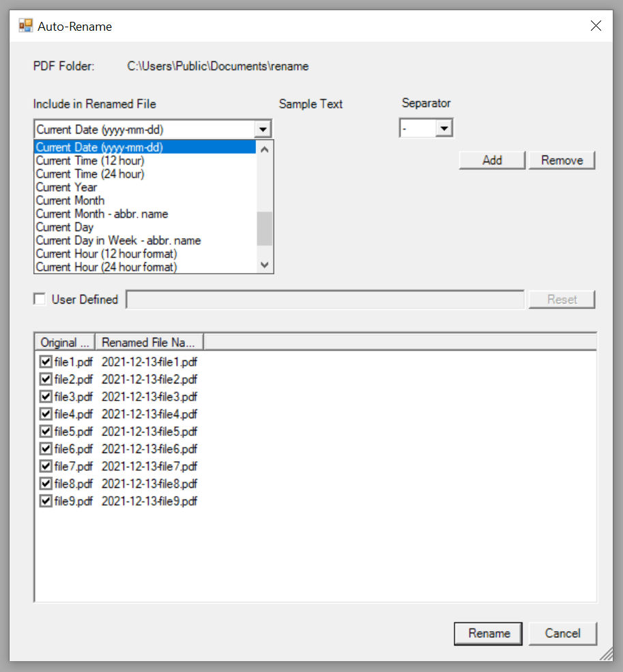Click the dropdown list scroll down arrow
This screenshot has width=623, height=672.
pyautogui.click(x=265, y=265)
